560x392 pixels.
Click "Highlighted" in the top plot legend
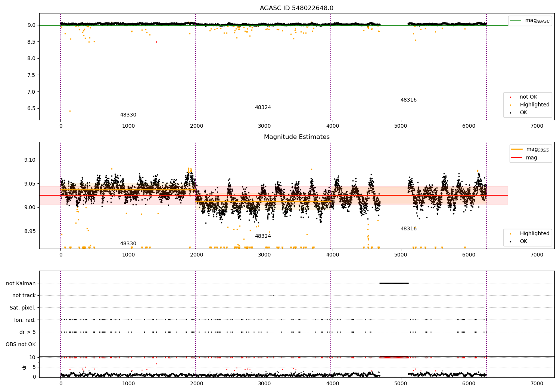coord(535,105)
